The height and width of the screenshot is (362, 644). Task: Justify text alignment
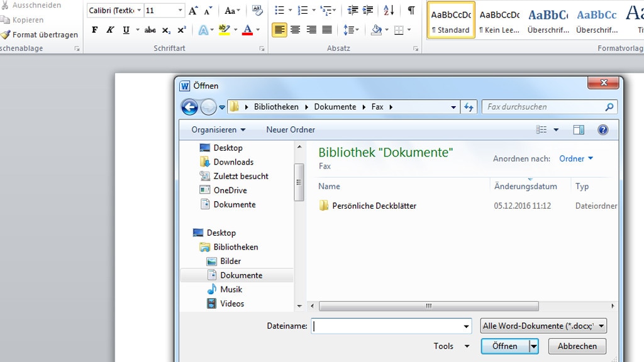(327, 30)
